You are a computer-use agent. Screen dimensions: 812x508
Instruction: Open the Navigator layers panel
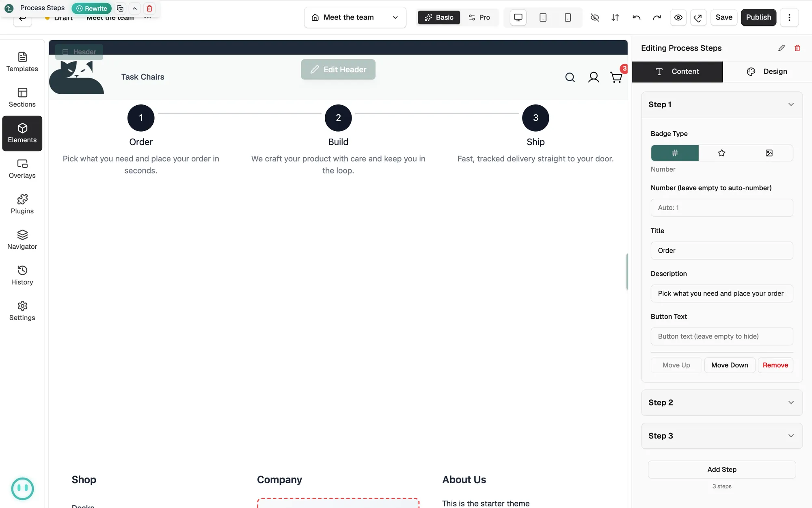click(x=22, y=240)
